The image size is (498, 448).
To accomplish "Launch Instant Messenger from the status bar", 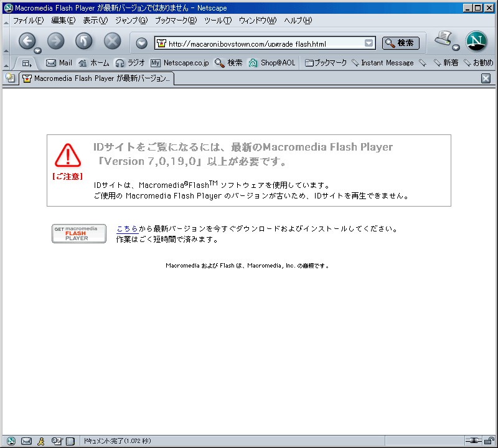I will 41,441.
